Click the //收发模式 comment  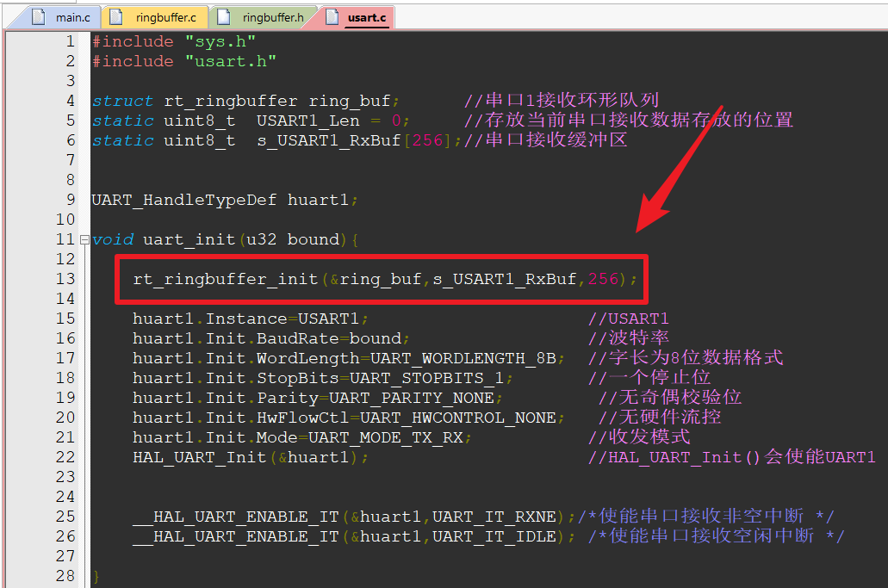pyautogui.click(x=639, y=437)
